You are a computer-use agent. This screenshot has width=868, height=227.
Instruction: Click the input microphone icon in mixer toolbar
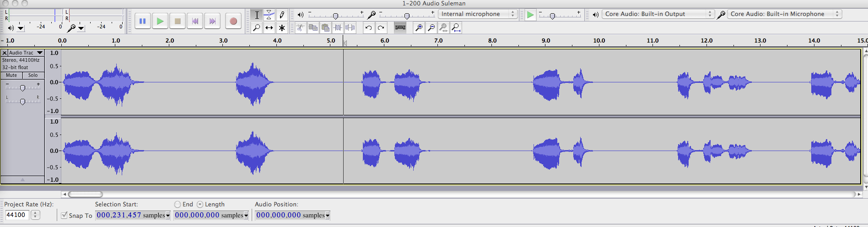click(372, 15)
